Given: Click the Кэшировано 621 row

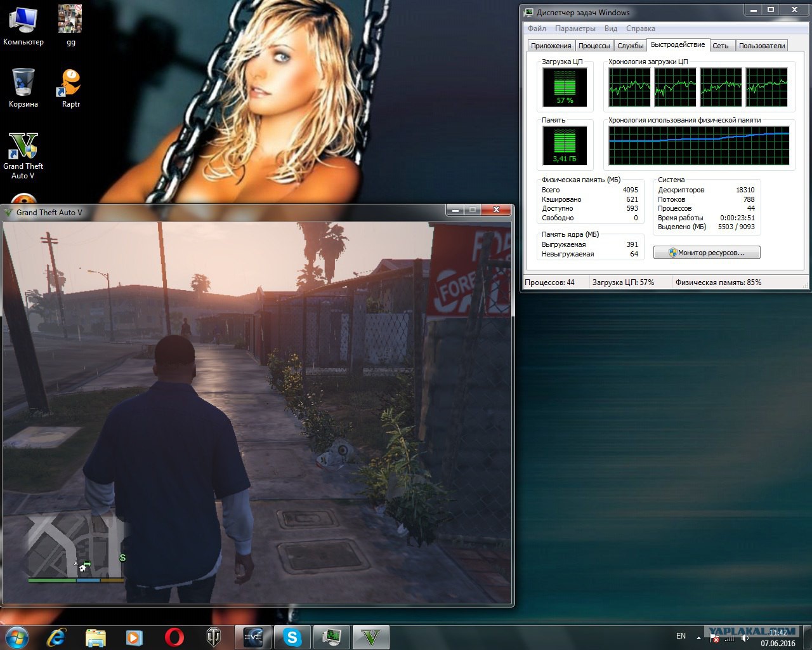Looking at the screenshot, I should 590,199.
